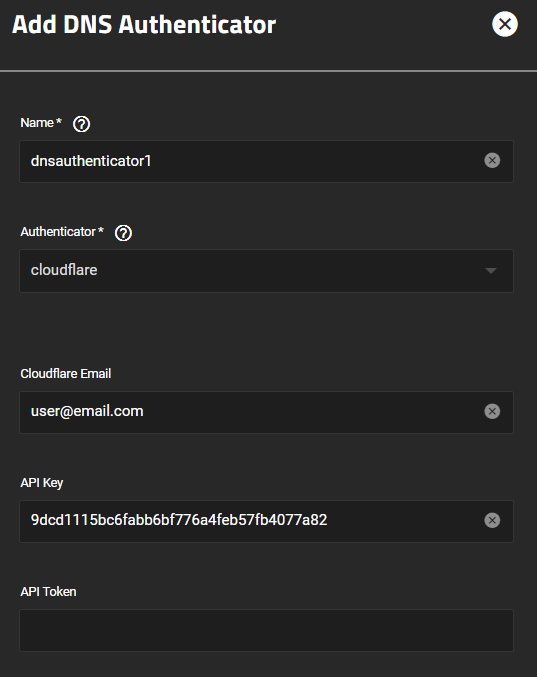Viewport: 537px width, 677px height.
Task: Click the dnsauthenticator1 text
Action: (x=91, y=161)
